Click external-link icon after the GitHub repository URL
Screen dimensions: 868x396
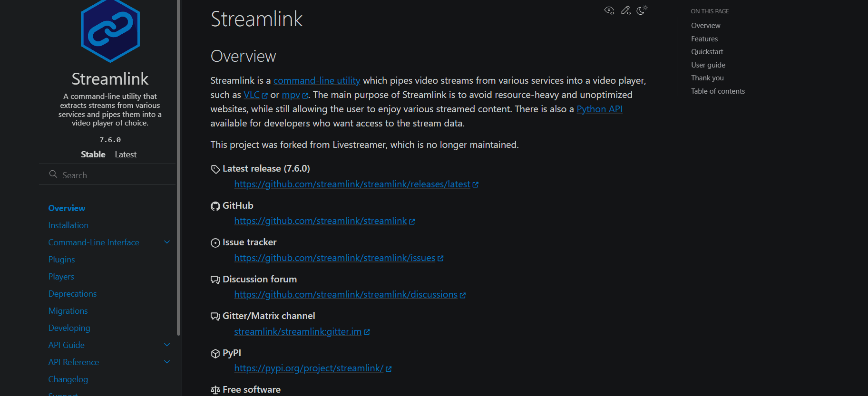point(412,222)
